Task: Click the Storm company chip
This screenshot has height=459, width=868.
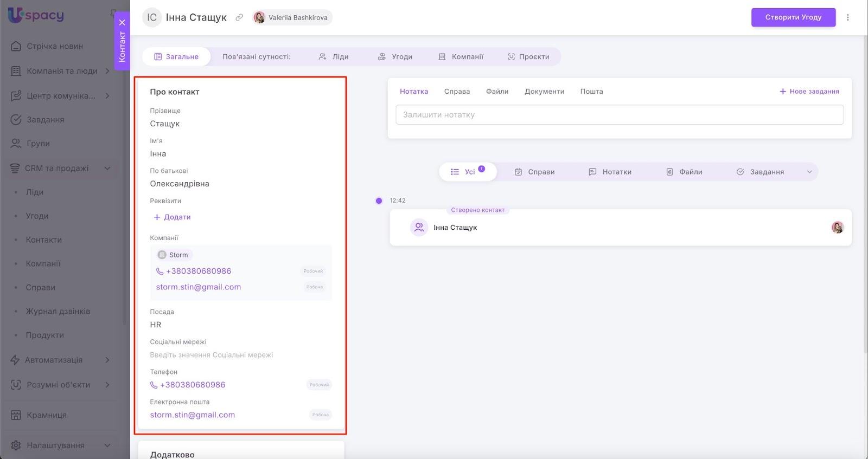Action: [173, 255]
